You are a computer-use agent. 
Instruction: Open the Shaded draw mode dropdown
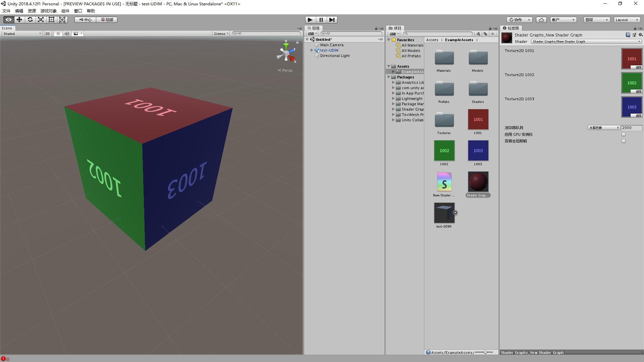point(22,34)
